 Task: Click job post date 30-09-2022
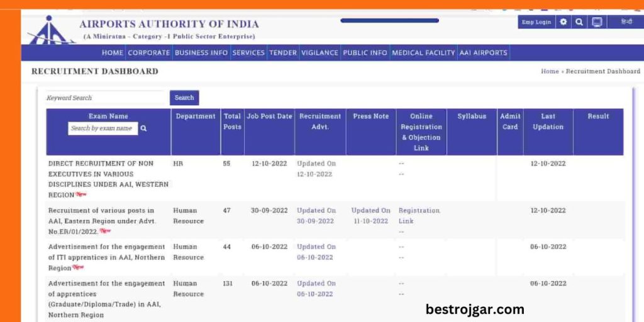[269, 210]
